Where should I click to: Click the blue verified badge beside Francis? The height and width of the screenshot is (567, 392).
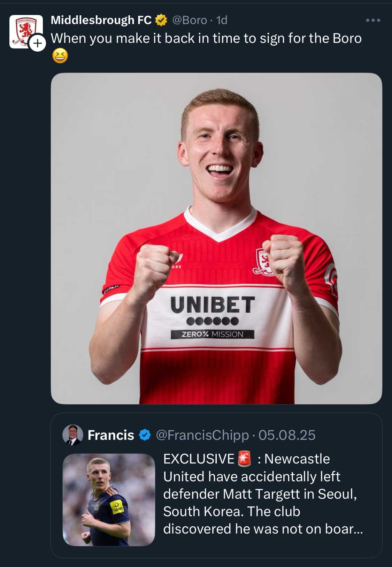pos(145,435)
